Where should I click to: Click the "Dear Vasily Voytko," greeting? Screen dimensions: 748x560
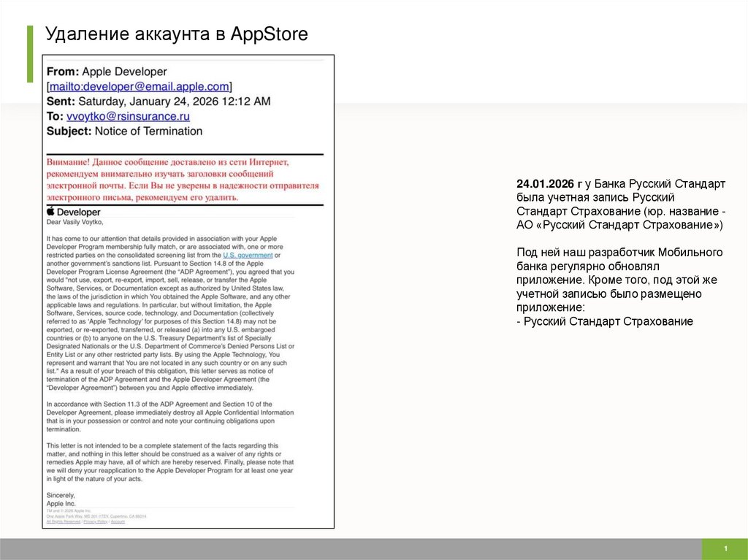click(x=75, y=222)
